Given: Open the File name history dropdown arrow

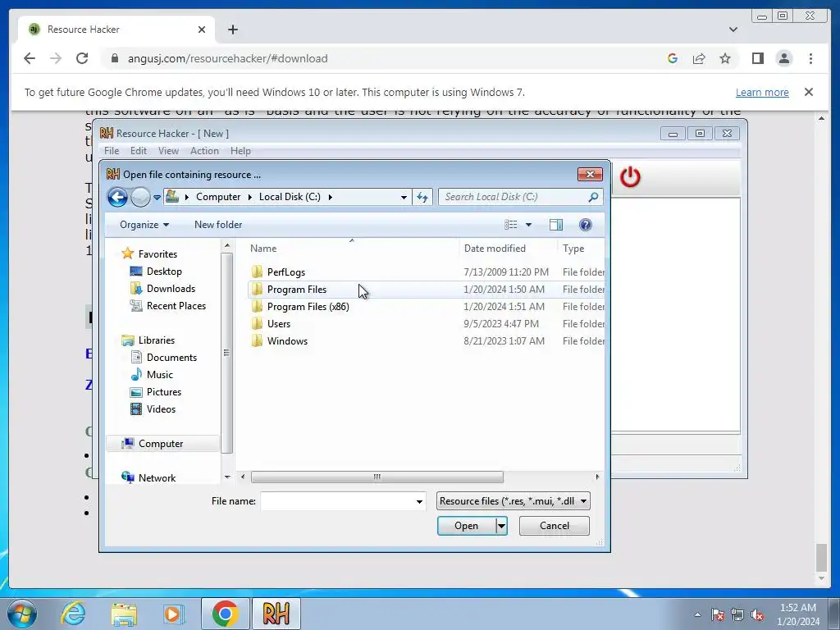Looking at the screenshot, I should tap(419, 501).
